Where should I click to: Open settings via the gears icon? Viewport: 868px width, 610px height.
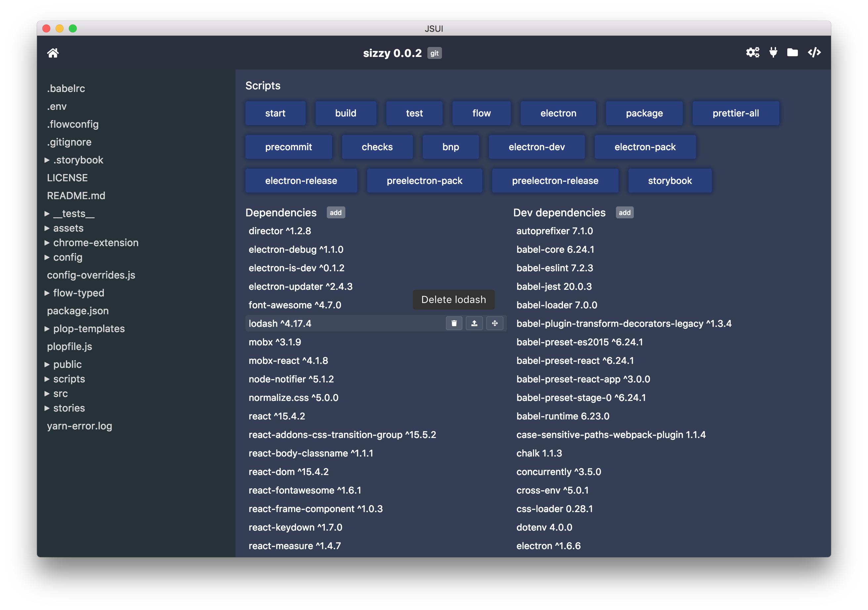click(x=752, y=52)
